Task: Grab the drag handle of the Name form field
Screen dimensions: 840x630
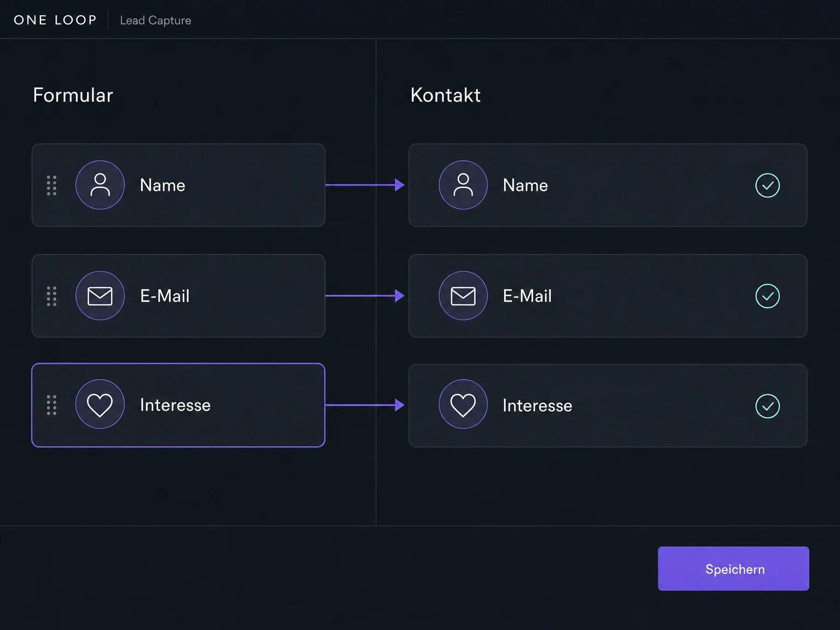Action: click(x=51, y=185)
